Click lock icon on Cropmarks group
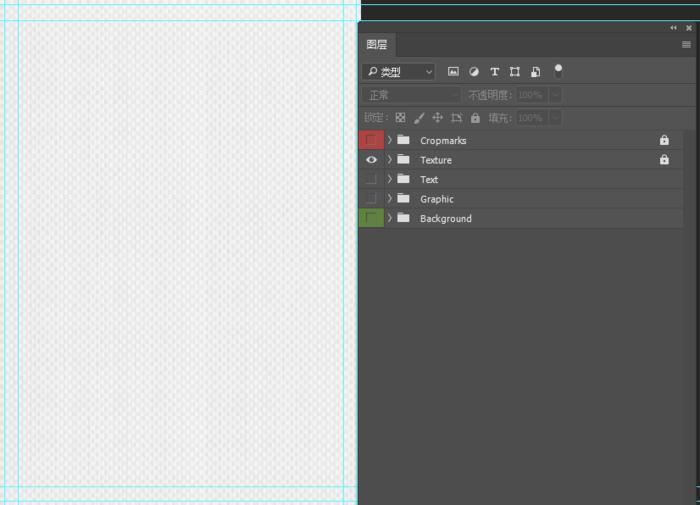Image resolution: width=700 pixels, height=505 pixels. (x=664, y=140)
